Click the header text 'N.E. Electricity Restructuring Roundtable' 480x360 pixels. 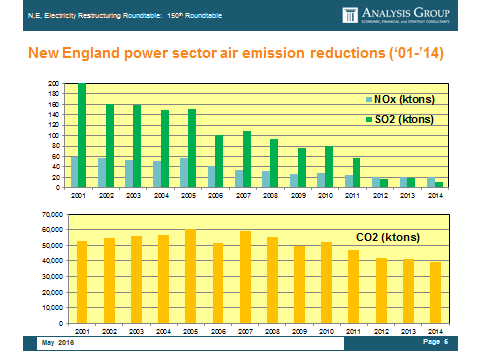[x=95, y=16]
